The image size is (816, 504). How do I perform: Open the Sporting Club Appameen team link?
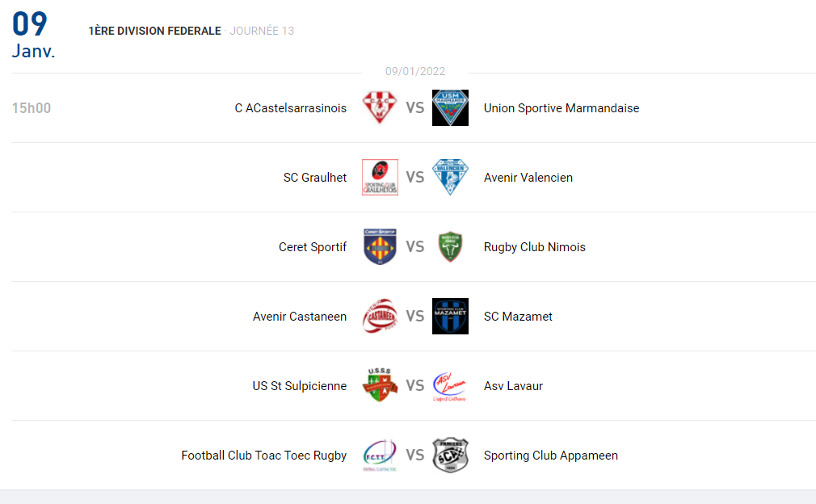[x=550, y=455]
